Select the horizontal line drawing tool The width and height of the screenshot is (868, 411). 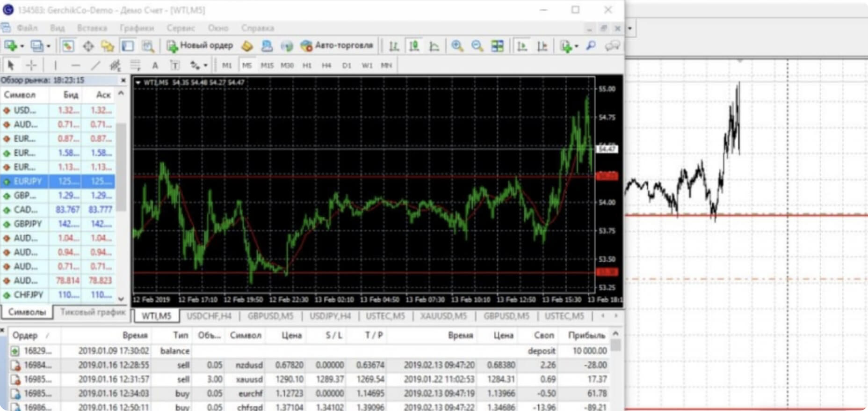pyautogui.click(x=75, y=65)
